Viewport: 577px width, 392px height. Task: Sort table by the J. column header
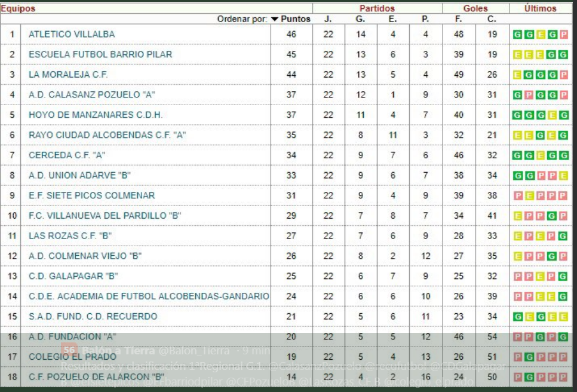coord(328,19)
